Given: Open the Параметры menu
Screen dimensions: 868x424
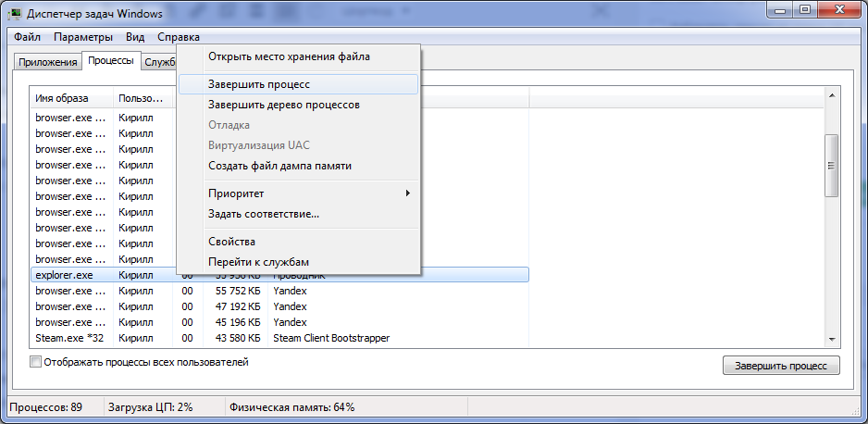Looking at the screenshot, I should pos(83,38).
